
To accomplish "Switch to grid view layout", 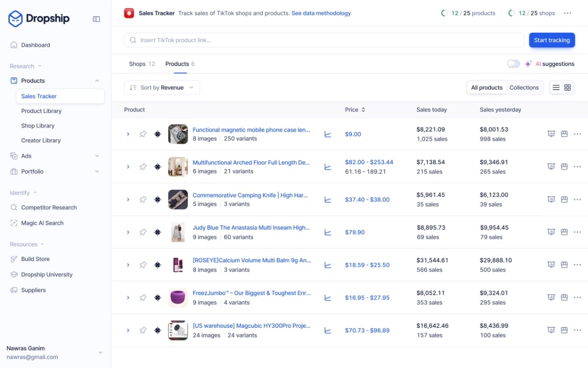I will [x=567, y=88].
